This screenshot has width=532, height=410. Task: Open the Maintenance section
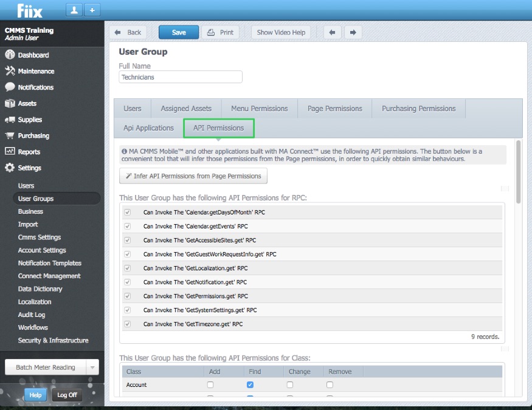click(36, 71)
